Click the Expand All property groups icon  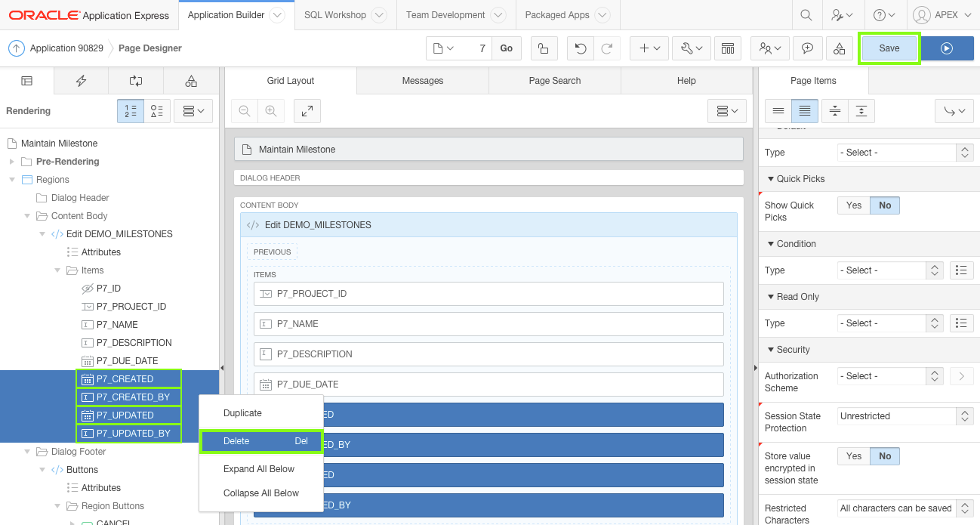(861, 111)
